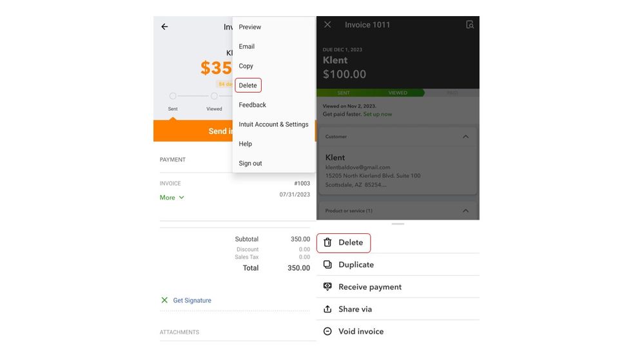Tap the Sent status progress circle

coord(173,96)
